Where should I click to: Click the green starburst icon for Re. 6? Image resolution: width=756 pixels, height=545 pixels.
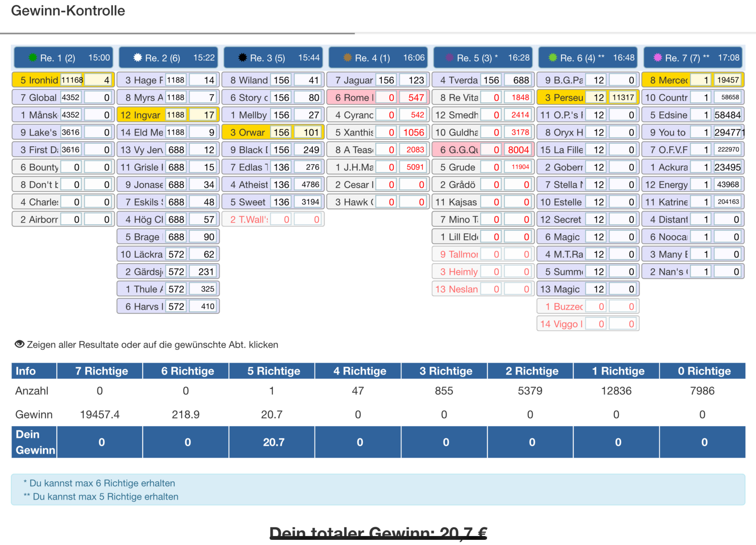tap(553, 58)
